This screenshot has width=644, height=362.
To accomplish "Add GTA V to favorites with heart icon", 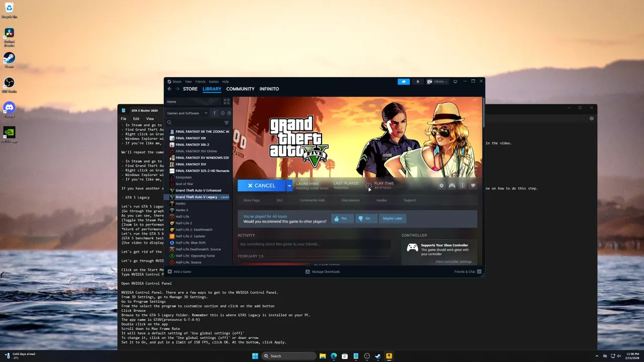I will point(473,186).
